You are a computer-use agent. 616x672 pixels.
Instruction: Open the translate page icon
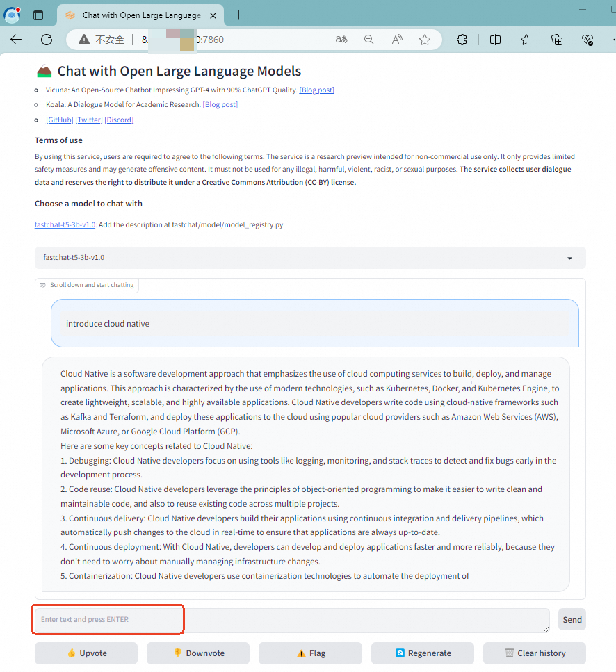[x=341, y=40]
